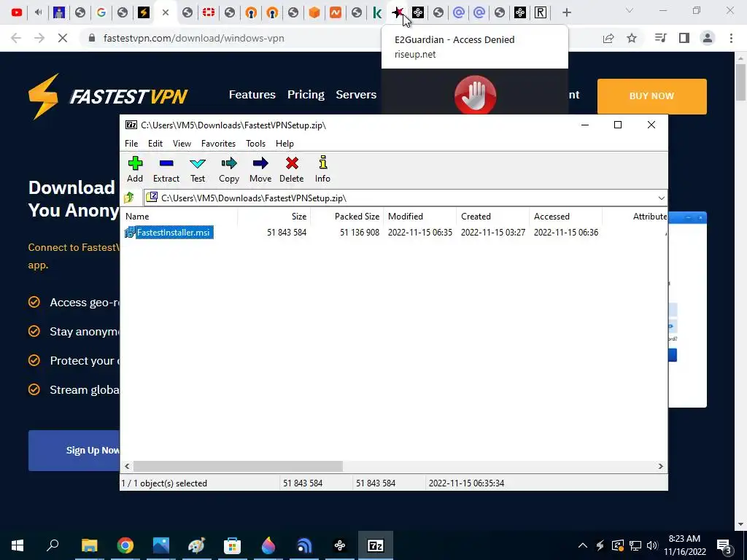Click the green Add icon in 7-Zip
The height and width of the screenshot is (560, 747).
pyautogui.click(x=135, y=163)
